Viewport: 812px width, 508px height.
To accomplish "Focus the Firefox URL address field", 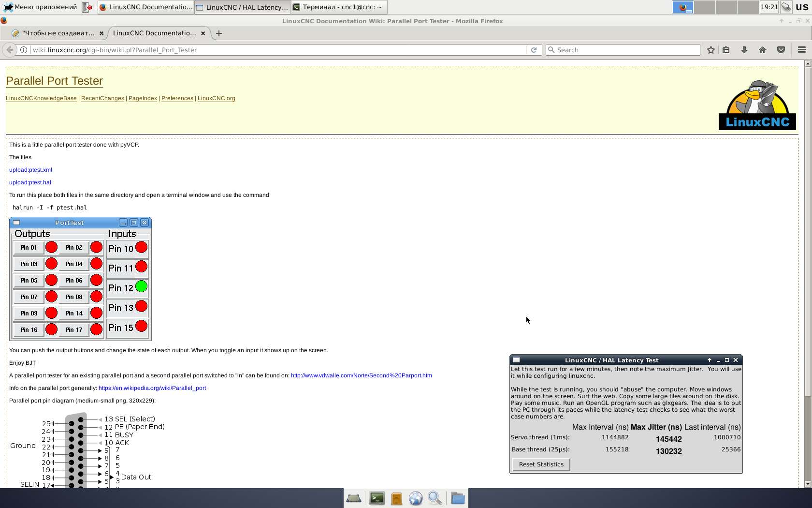I will click(x=278, y=50).
